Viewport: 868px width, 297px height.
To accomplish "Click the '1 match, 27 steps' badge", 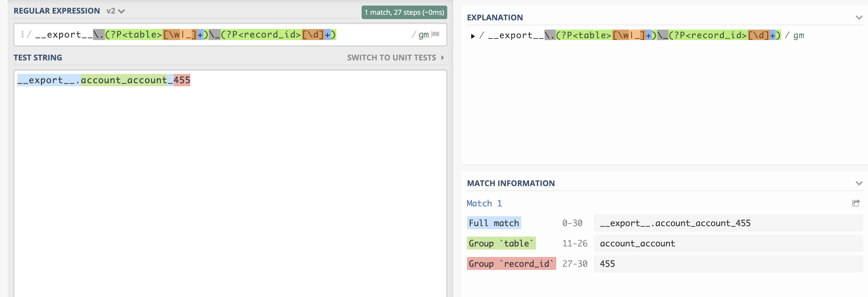I will point(404,12).
